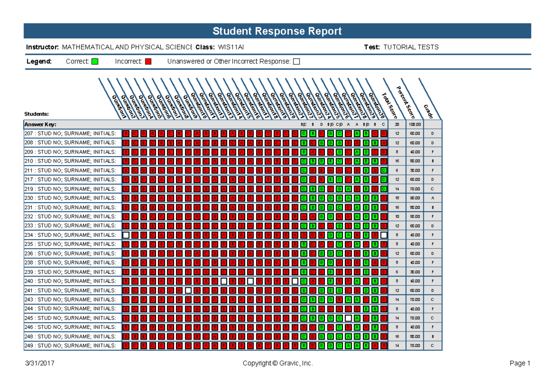Click the Copyright © Gravic, Inc. footer
The height and width of the screenshot is (392, 554).
click(278, 363)
